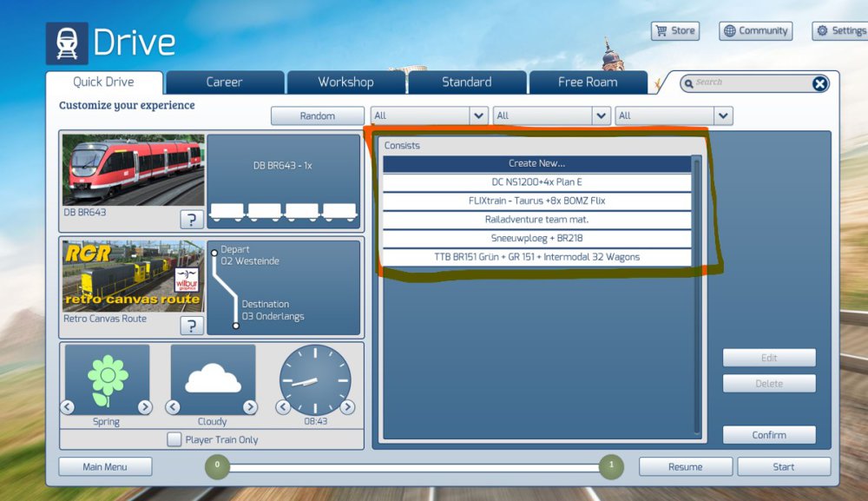Select the Sneeuwploeg + BR218 consist

tap(537, 239)
